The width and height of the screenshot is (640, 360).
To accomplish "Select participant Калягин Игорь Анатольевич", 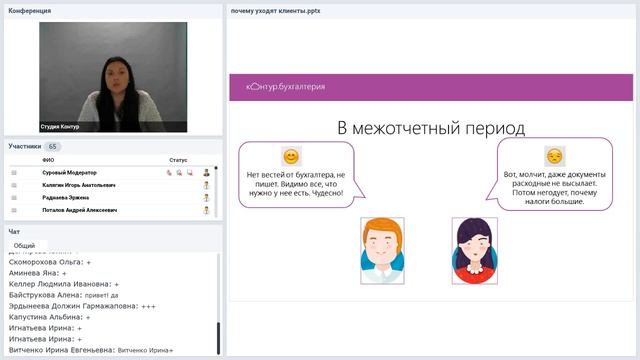I will tap(79, 185).
